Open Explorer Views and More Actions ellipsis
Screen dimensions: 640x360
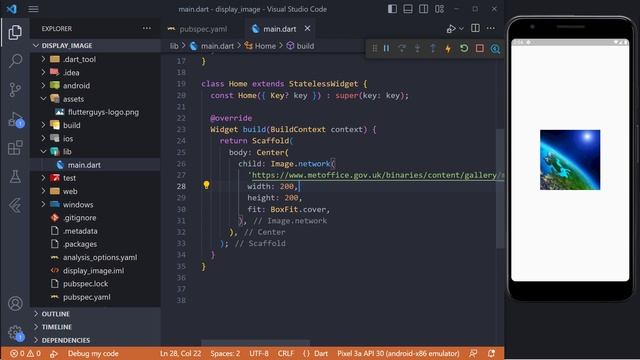[x=147, y=28]
